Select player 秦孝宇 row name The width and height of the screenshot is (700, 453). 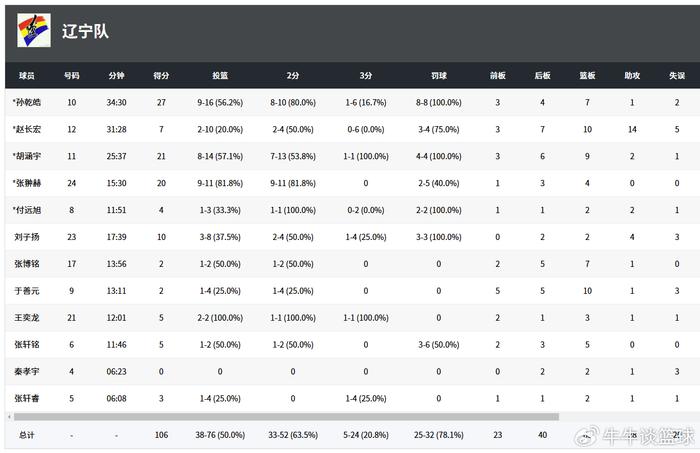(28, 372)
